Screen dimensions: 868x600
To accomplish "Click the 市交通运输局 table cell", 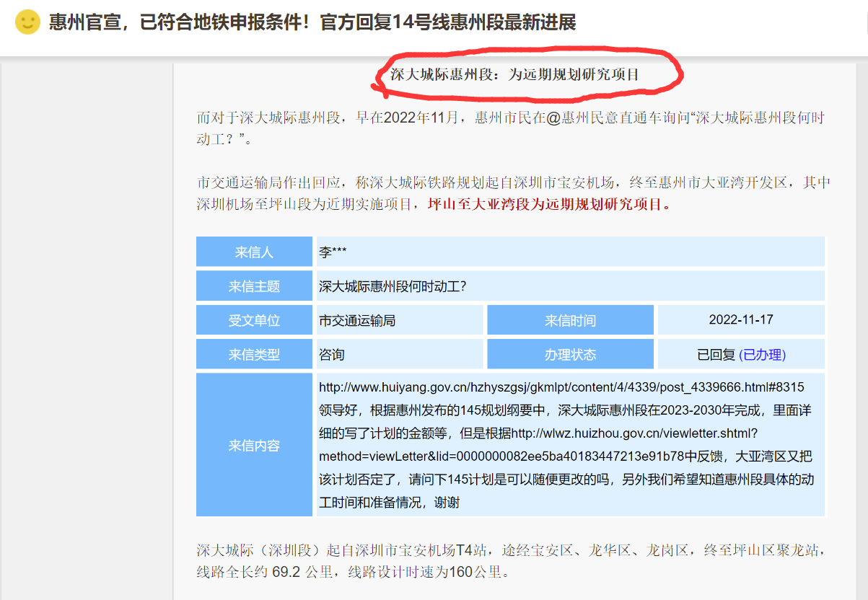I will tap(400, 320).
